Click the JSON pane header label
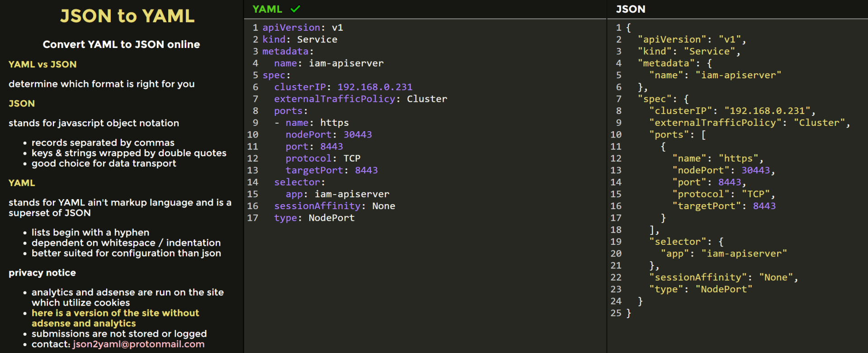The image size is (868, 353). [x=630, y=9]
